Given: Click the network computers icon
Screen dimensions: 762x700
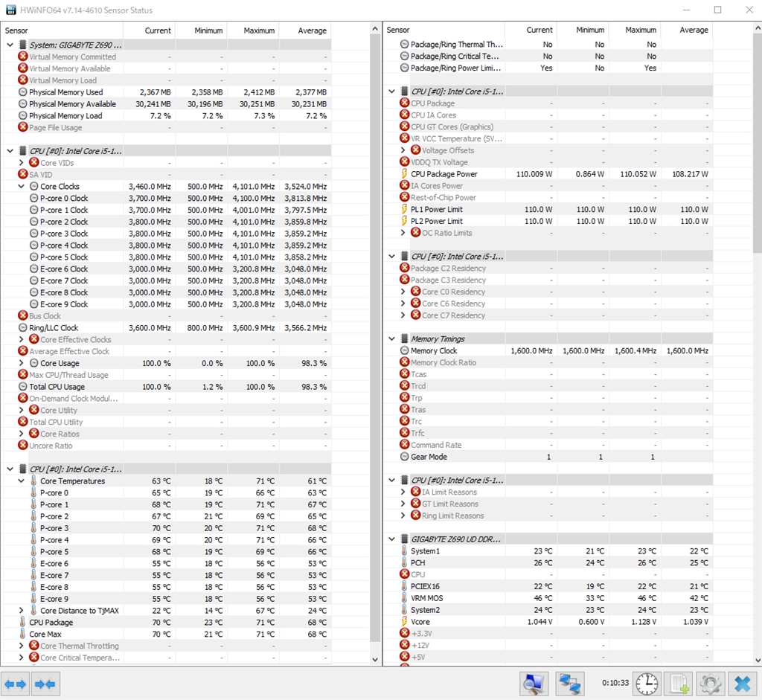Looking at the screenshot, I should point(569,684).
